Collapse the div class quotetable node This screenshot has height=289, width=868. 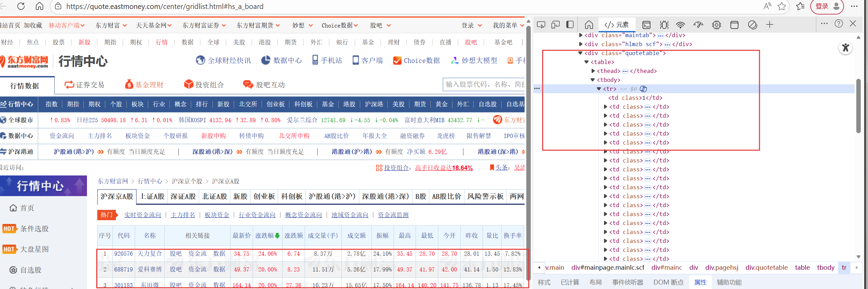point(580,53)
